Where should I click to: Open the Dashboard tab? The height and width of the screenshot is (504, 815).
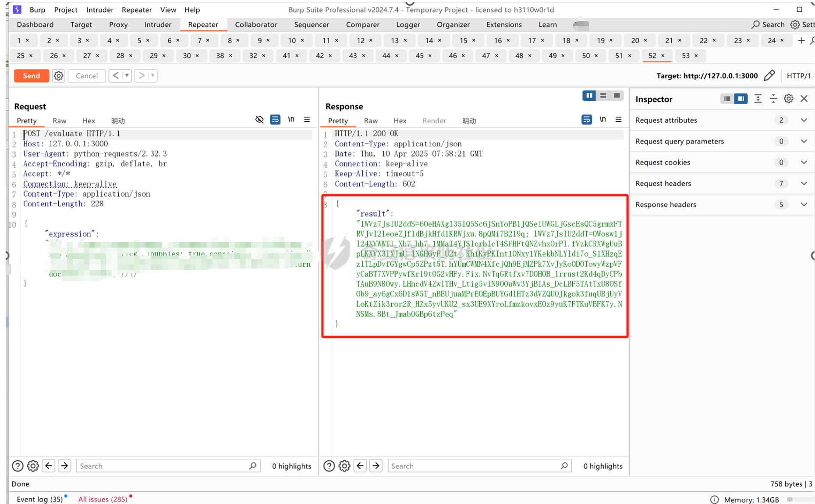pos(35,25)
